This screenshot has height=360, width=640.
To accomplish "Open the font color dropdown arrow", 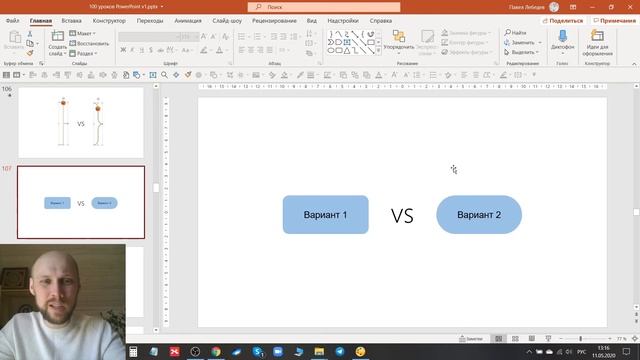I will click(227, 50).
